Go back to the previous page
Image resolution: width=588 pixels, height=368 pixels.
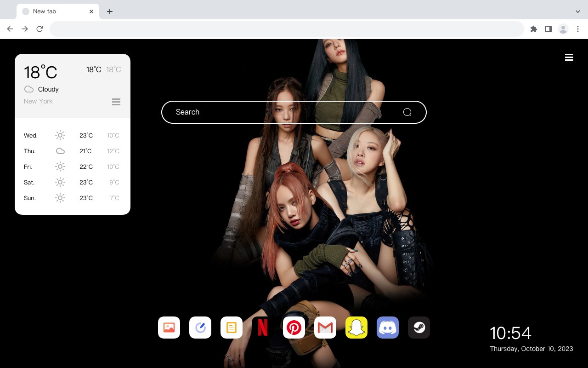point(10,29)
